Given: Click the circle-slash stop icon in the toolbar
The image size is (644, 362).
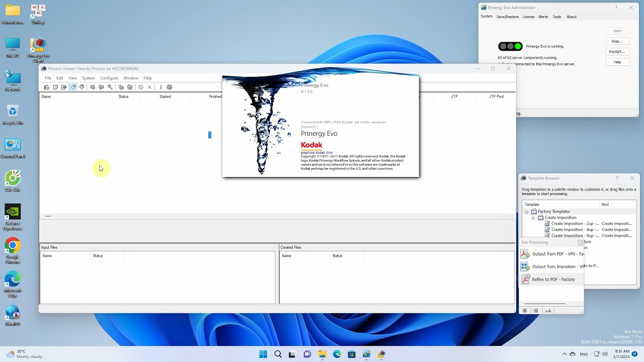Looking at the screenshot, I should click(x=141, y=87).
